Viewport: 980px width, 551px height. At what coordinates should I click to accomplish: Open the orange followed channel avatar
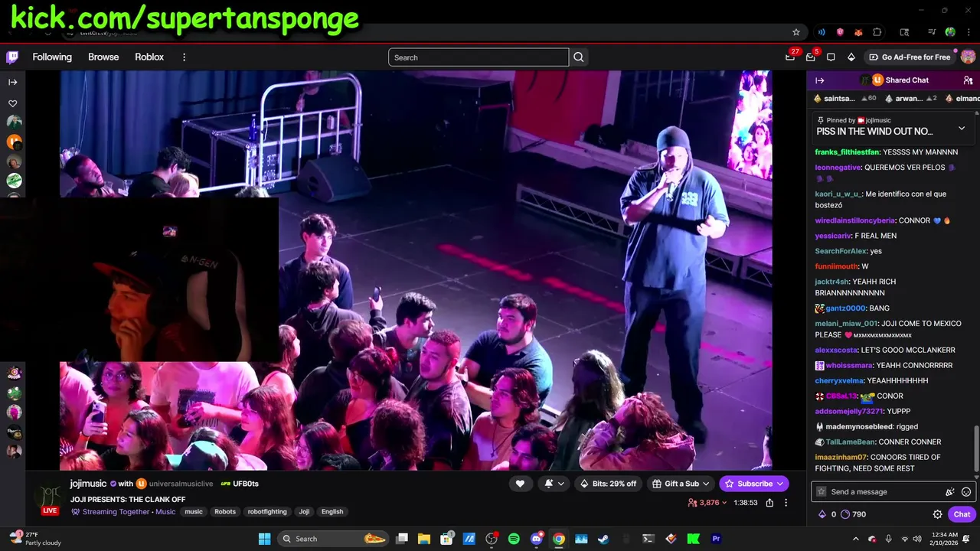pos(14,142)
